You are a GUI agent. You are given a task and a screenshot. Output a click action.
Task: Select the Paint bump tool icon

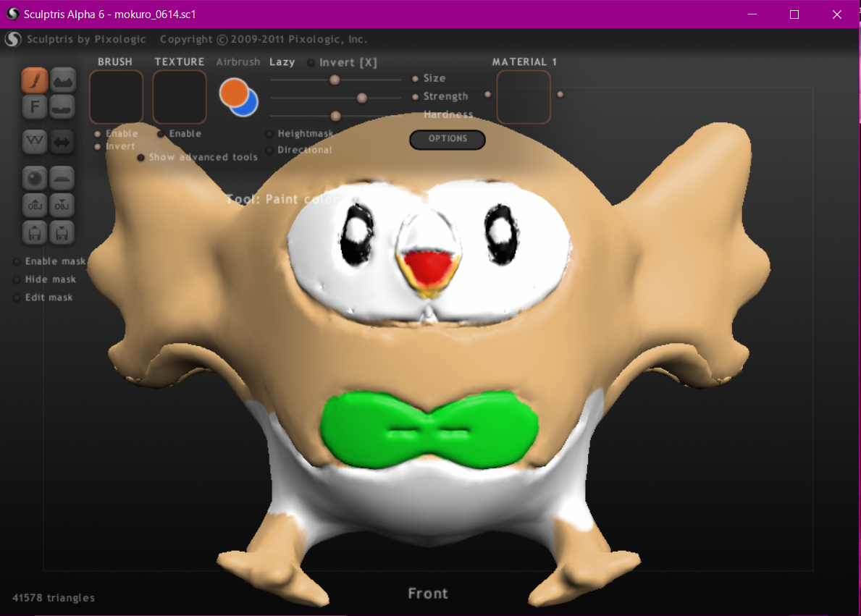[x=62, y=80]
